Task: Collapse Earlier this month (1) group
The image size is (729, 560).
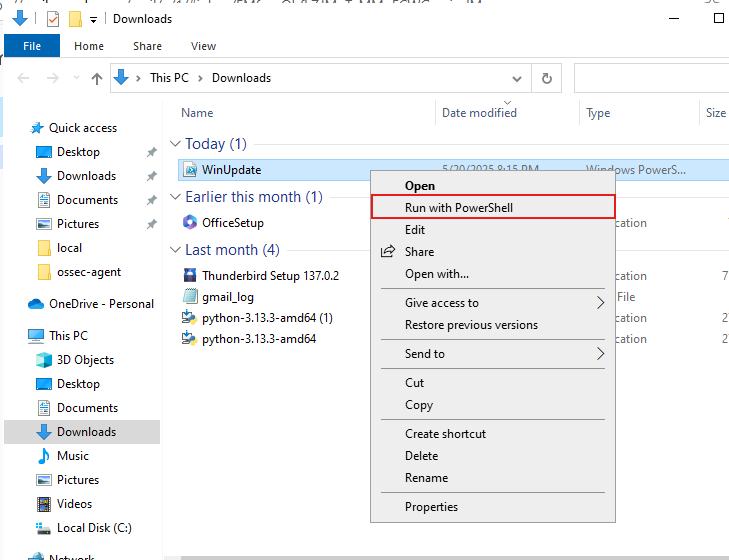Action: click(x=175, y=197)
